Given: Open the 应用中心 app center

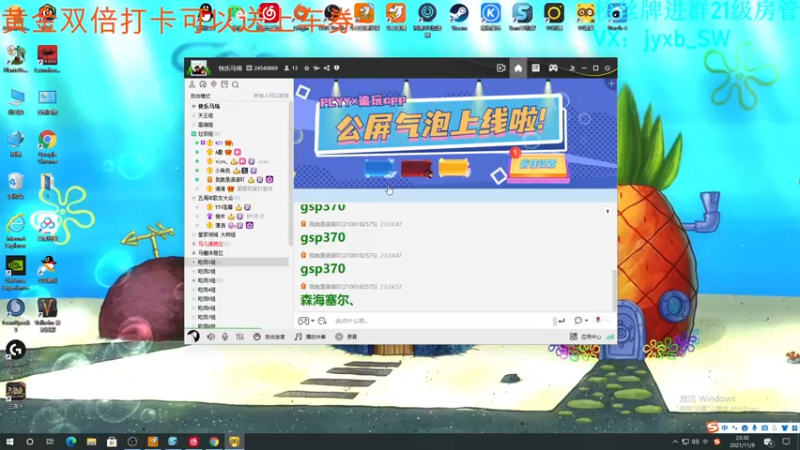Looking at the screenshot, I should [x=586, y=337].
